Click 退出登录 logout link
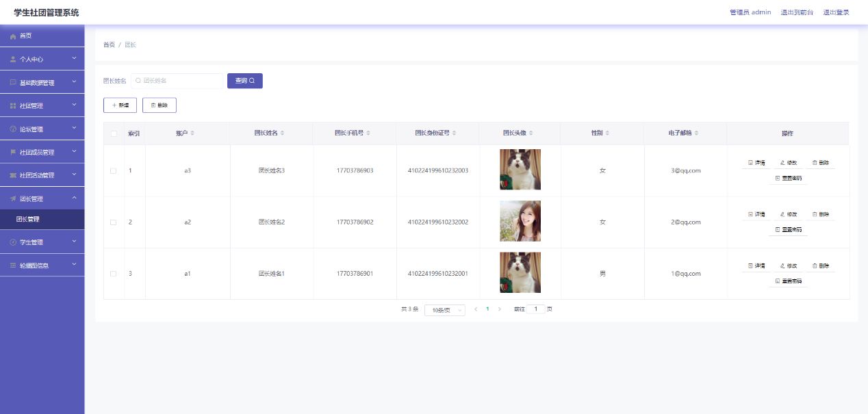The width and height of the screenshot is (868, 414). pos(836,12)
